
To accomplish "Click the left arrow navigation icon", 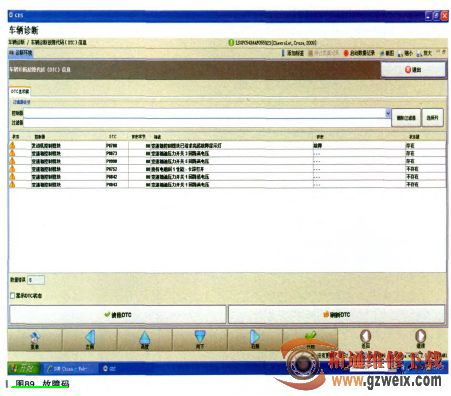I will tap(90, 337).
